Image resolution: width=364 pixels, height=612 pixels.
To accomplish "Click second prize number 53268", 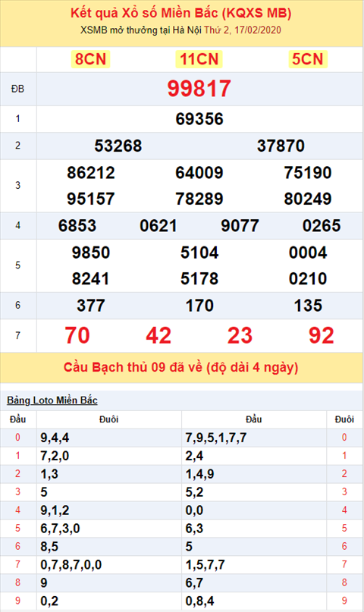I will tap(118, 146).
